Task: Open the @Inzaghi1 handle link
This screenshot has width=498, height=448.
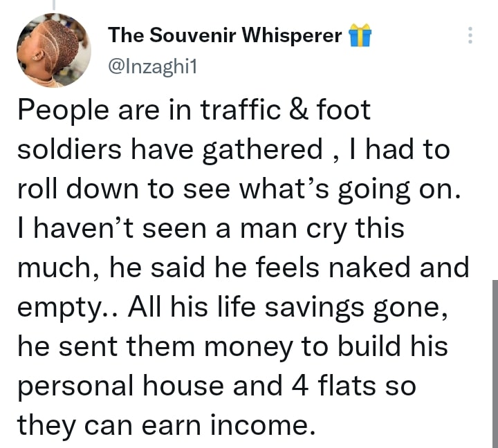Action: 152,67
